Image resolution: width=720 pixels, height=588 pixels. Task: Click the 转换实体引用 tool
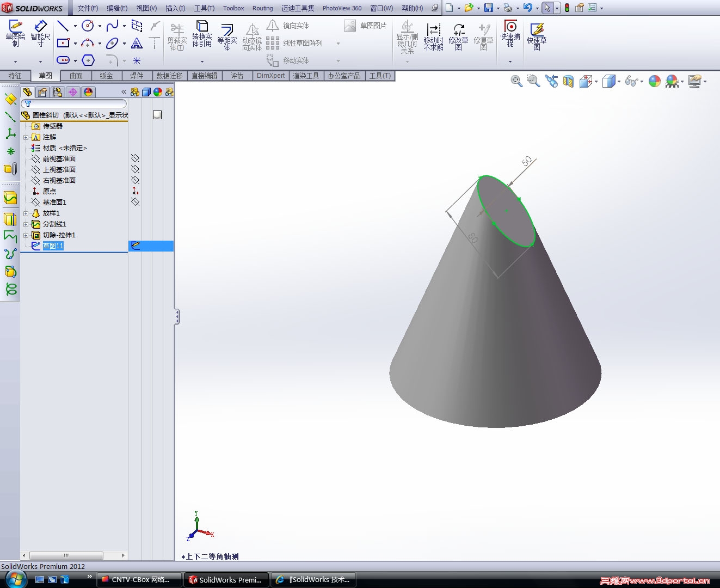coord(202,34)
